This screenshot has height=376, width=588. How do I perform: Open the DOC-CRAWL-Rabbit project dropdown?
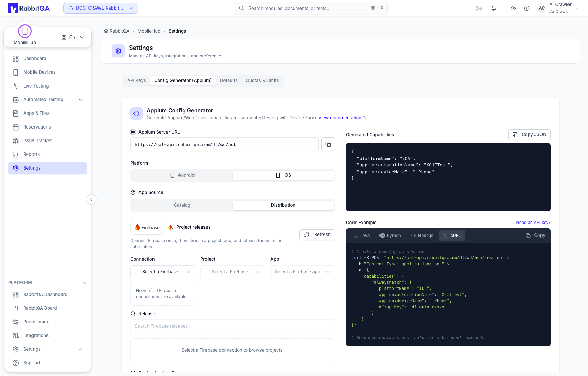[101, 8]
